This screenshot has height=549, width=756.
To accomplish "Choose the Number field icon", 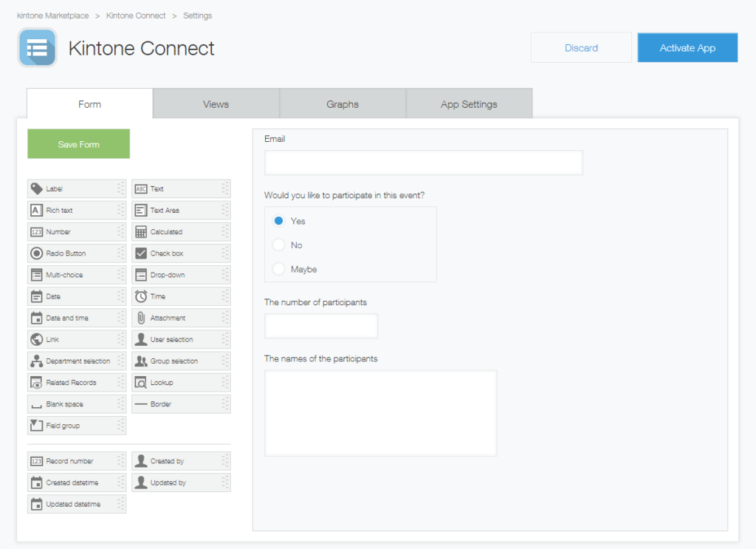I will [x=37, y=232].
